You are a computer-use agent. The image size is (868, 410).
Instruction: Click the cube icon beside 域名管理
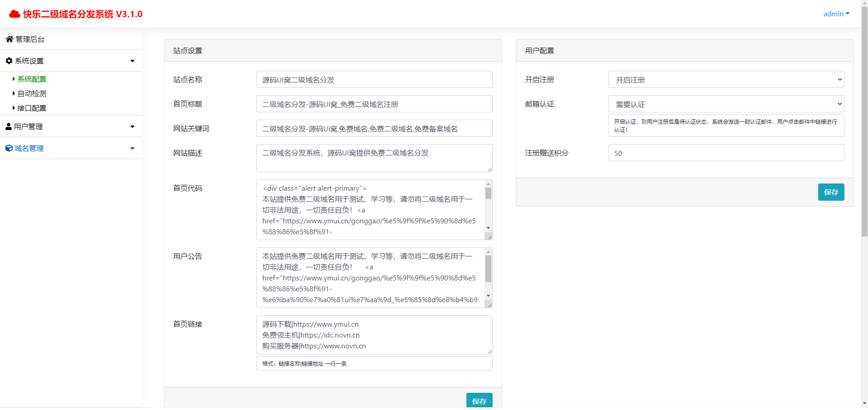[x=9, y=148]
